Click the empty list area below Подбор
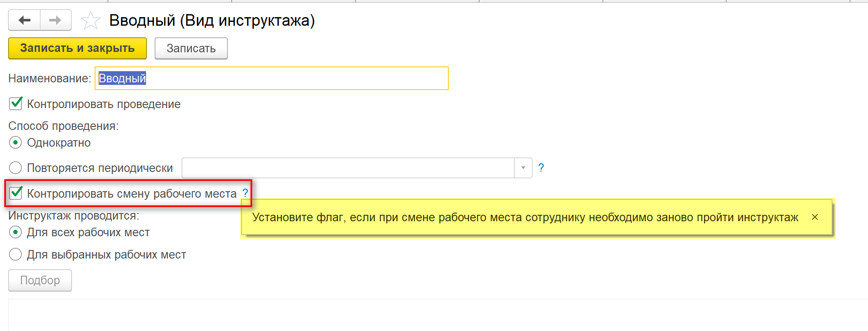Image resolution: width=868 pixels, height=331 pixels. (x=428, y=315)
